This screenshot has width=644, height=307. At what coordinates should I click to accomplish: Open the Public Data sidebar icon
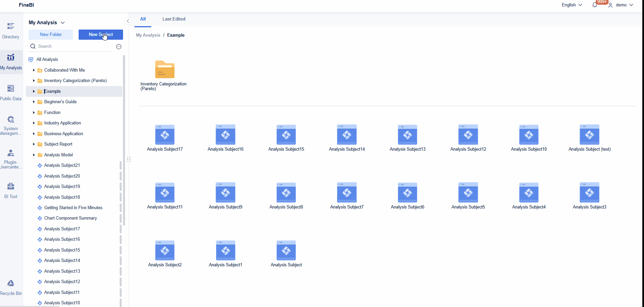pos(11,88)
